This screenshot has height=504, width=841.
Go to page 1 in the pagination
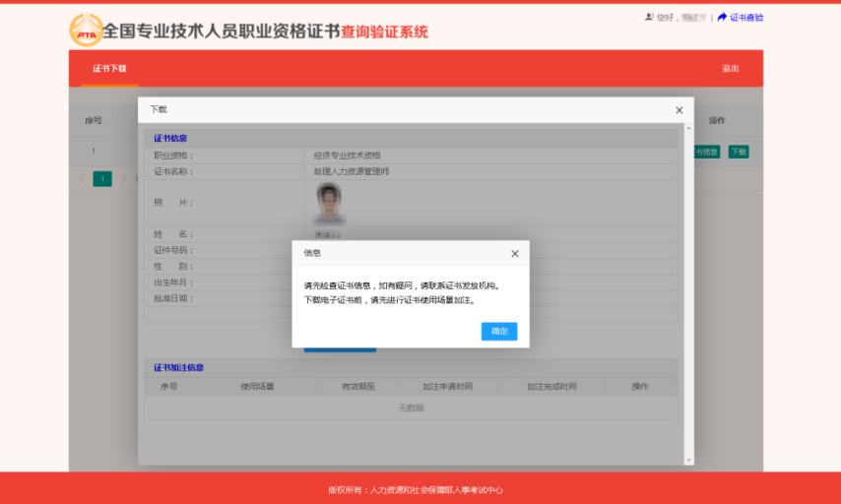tap(102, 178)
